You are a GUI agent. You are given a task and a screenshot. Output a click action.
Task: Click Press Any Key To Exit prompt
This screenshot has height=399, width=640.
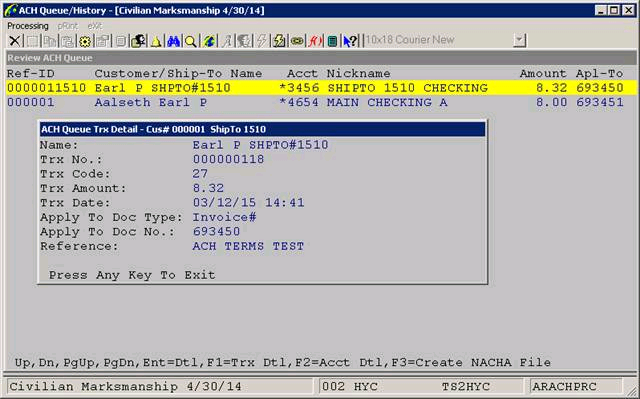pyautogui.click(x=132, y=275)
